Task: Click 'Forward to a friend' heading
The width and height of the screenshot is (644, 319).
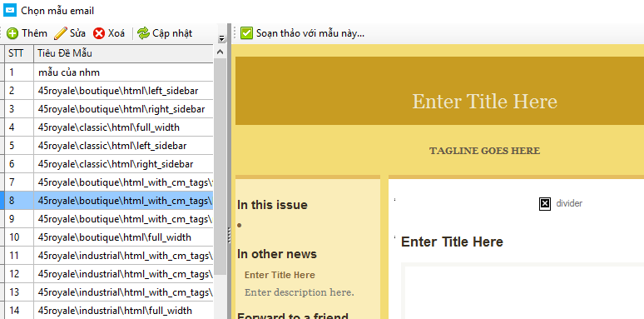Action: click(293, 316)
